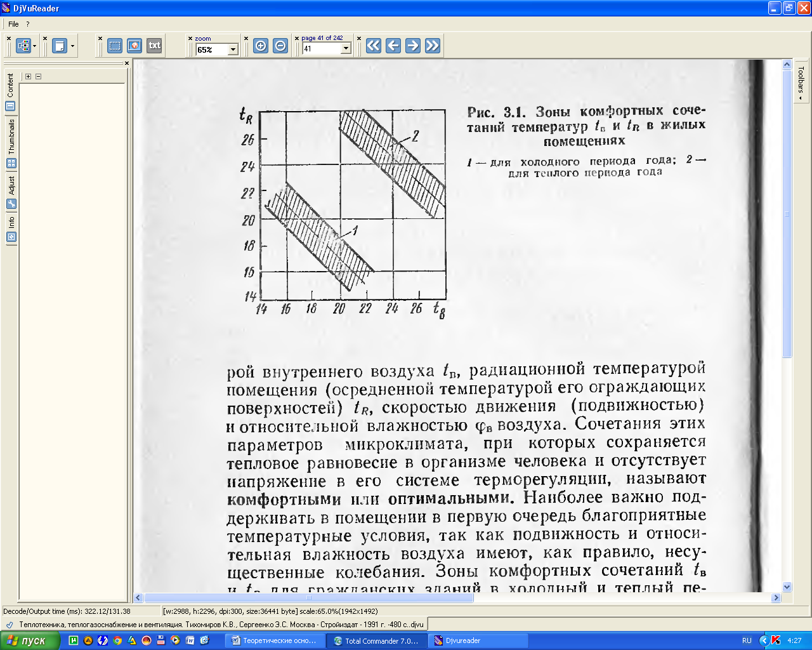Open the Toolbars side tab
Screen dimensions: 812x650
tap(801, 82)
